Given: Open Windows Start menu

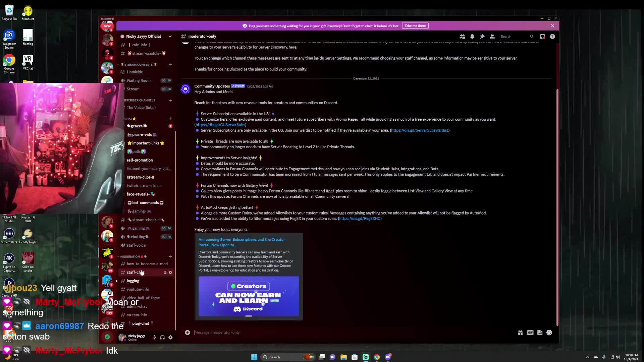Looking at the screenshot, I should [x=254, y=357].
